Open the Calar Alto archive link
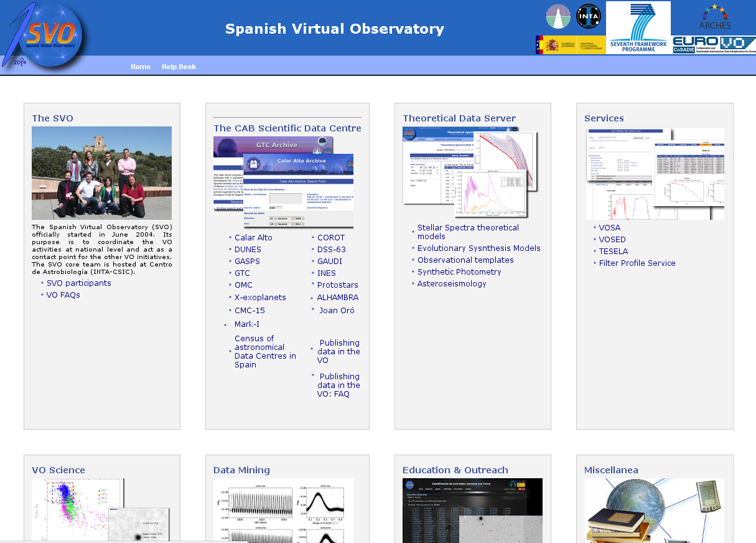The width and height of the screenshot is (756, 543). coord(253,238)
